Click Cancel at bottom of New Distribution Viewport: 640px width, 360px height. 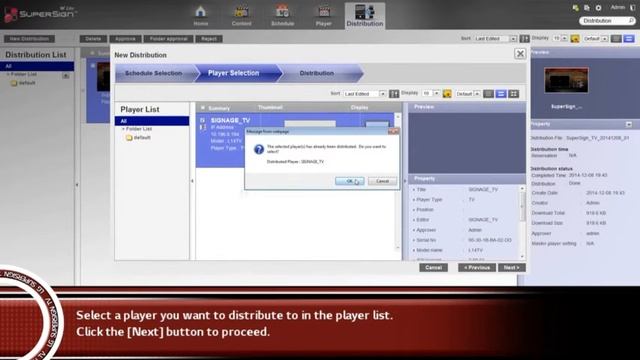pos(433,268)
